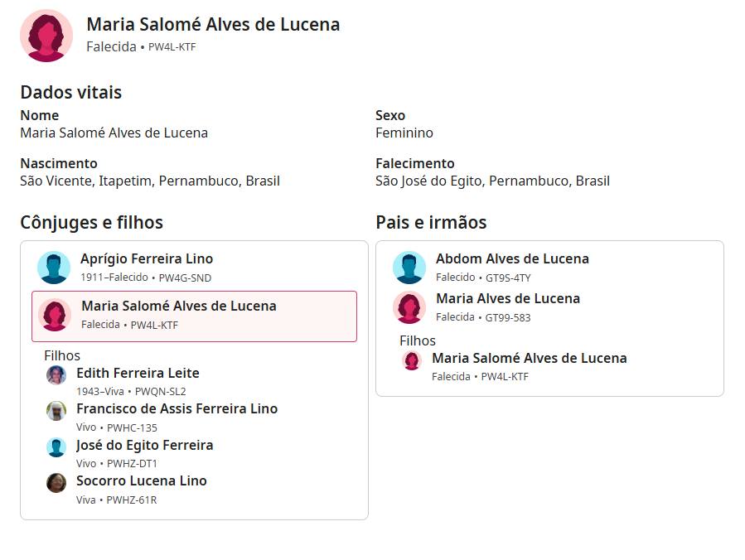Viewport: 745px width, 560px height.
Task: Go to Maria Alves de Lucena's page
Action: tap(507, 298)
